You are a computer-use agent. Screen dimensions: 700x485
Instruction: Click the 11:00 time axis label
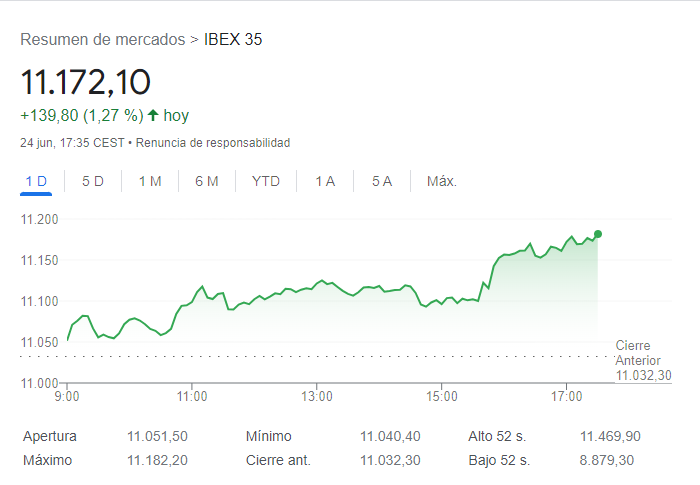[192, 397]
